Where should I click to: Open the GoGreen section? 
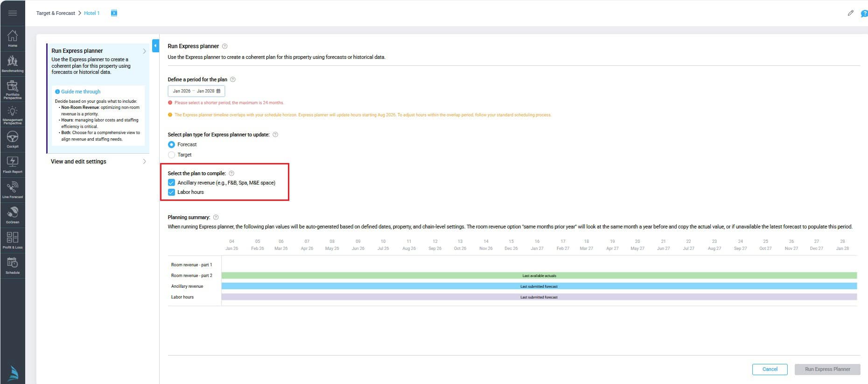(13, 215)
